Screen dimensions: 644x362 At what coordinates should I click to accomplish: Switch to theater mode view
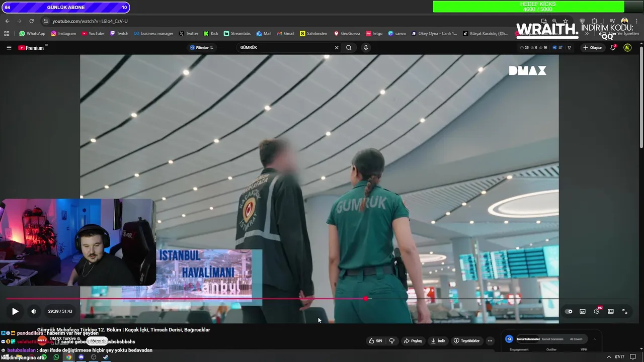pyautogui.click(x=611, y=311)
